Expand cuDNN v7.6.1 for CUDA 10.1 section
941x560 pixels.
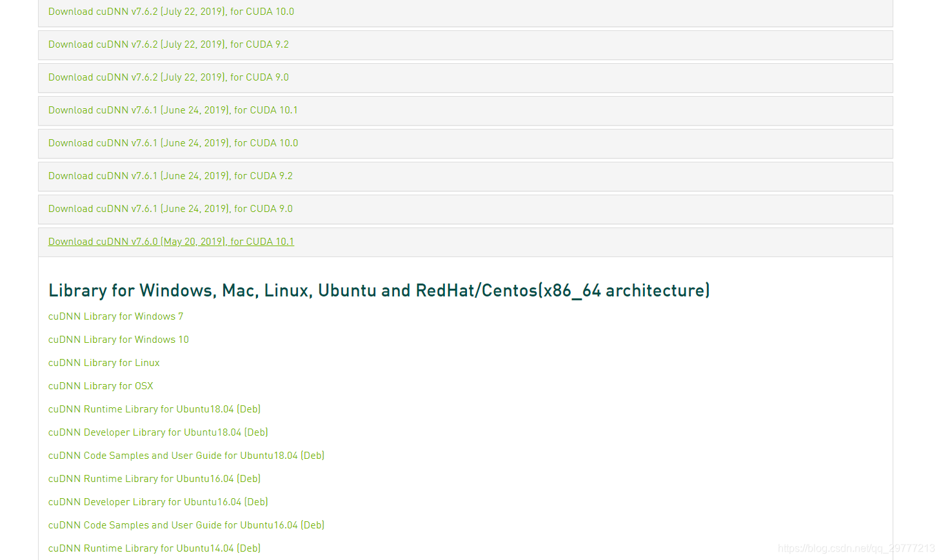coord(173,110)
